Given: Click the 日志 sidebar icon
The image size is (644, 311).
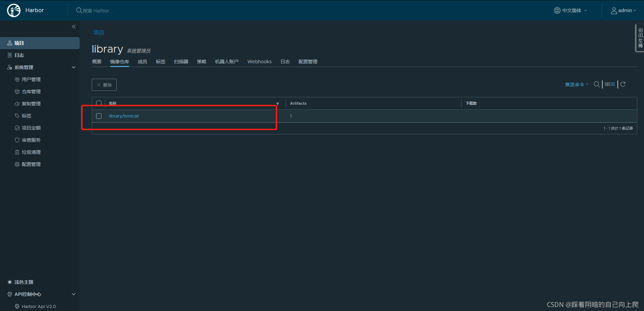Looking at the screenshot, I should 10,55.
